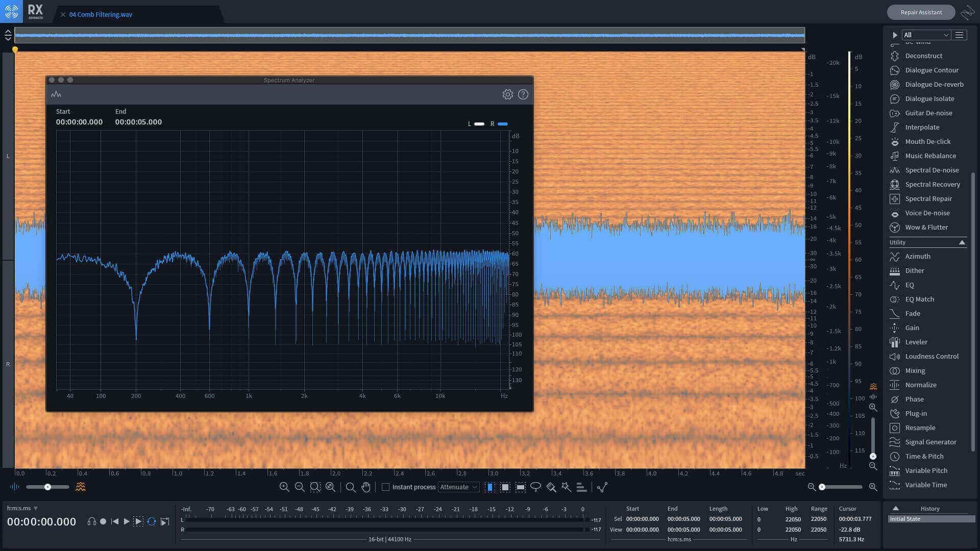Select the Frequency selection tool
This screenshot has width=980, height=551.
click(x=520, y=487)
